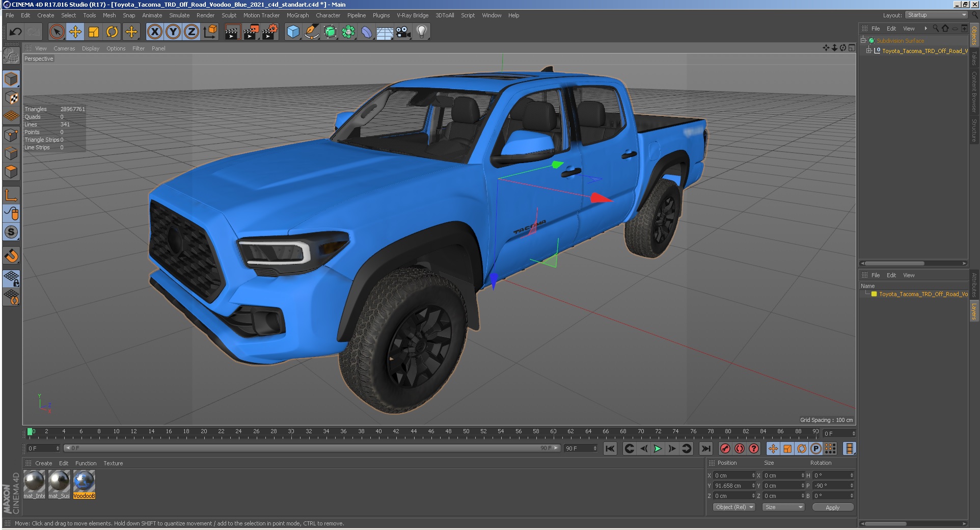
Task: Add Camera object icon
Action: point(403,32)
